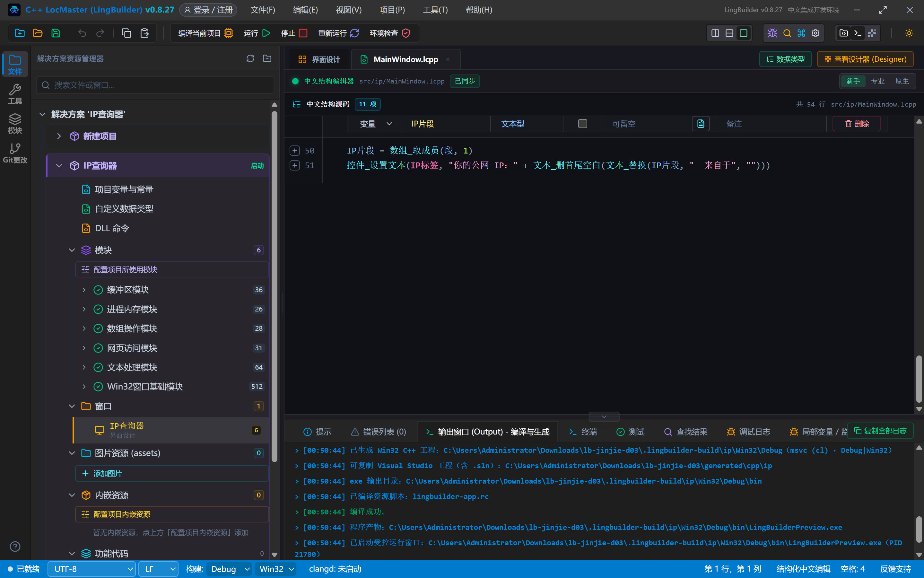Refresh the solution explorer
924x578 pixels.
(x=250, y=58)
